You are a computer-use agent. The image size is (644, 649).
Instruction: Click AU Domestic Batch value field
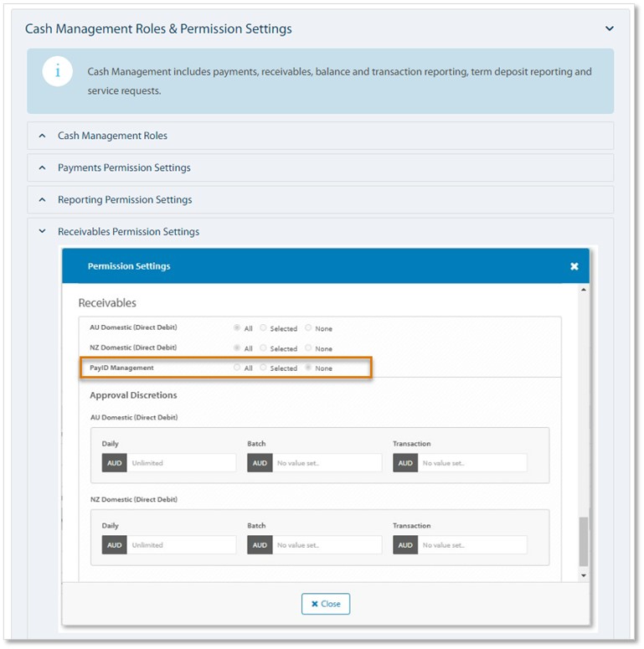coord(327,463)
